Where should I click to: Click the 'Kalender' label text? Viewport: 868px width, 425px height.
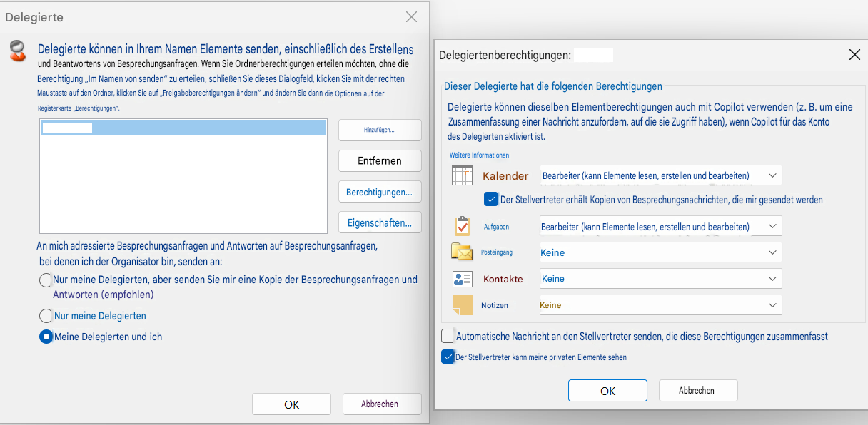[x=505, y=176]
